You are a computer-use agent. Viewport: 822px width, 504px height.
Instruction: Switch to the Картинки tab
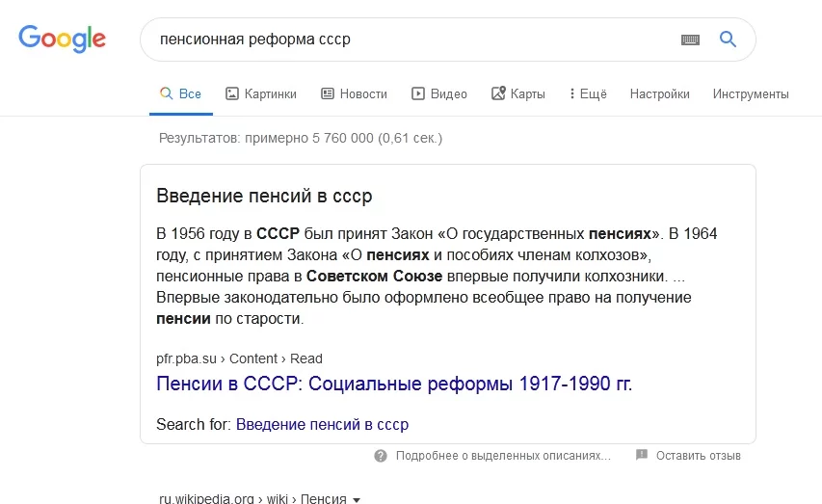point(261,93)
